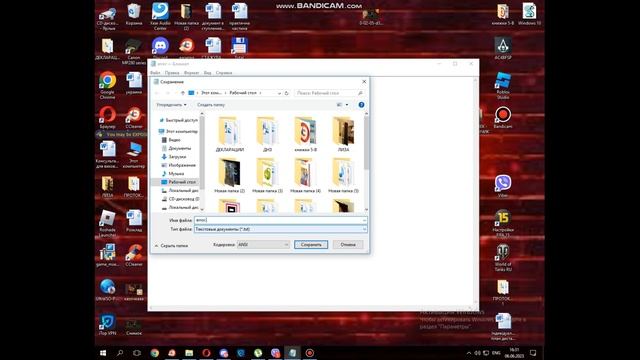
Task: Open Notepad Правка menu
Action: coord(172,73)
